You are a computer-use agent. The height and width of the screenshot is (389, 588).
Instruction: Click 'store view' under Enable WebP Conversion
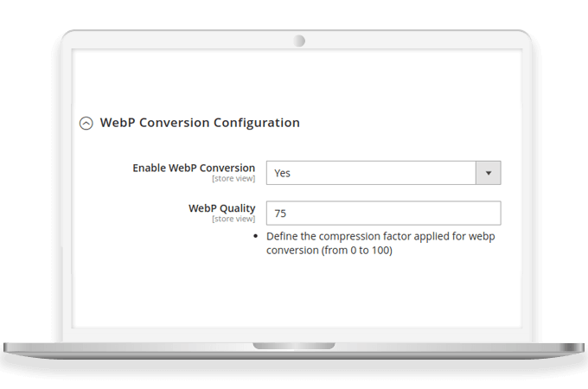pyautogui.click(x=233, y=179)
